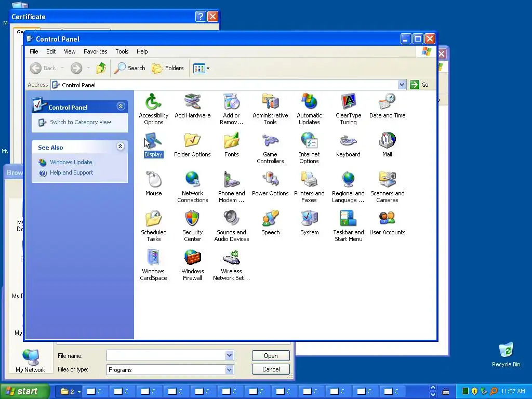Open ClearType Tuning icon

tap(348, 109)
